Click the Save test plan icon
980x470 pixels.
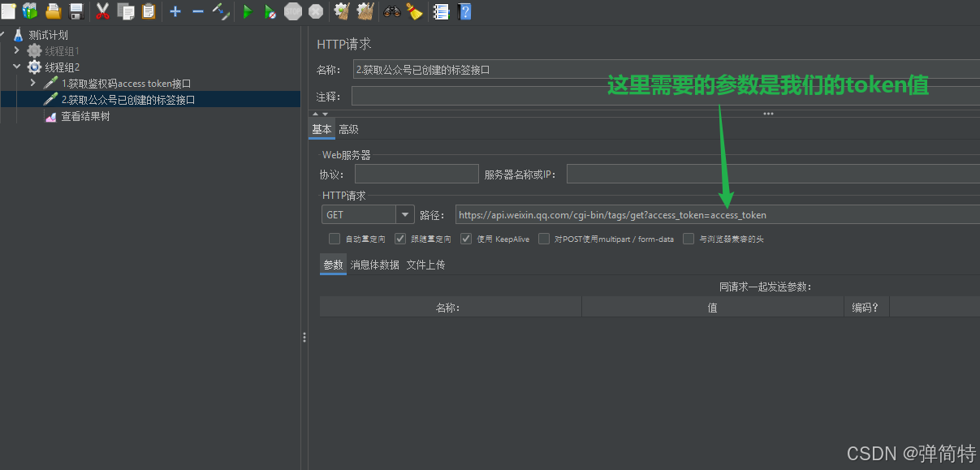click(x=75, y=11)
